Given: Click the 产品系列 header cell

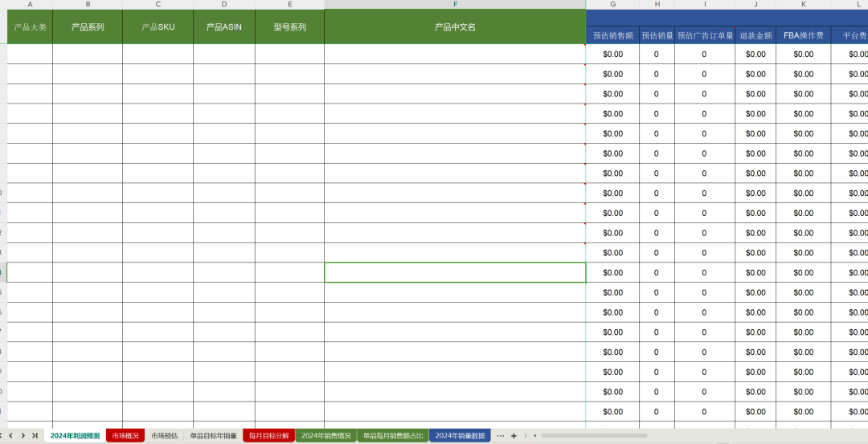Looking at the screenshot, I should pyautogui.click(x=88, y=26).
